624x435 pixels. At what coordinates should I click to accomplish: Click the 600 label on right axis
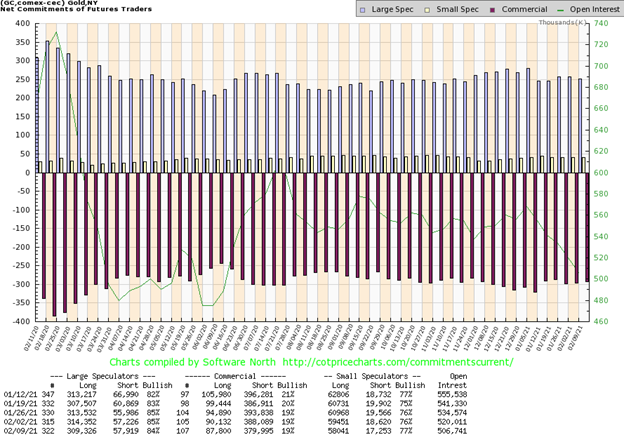click(601, 172)
